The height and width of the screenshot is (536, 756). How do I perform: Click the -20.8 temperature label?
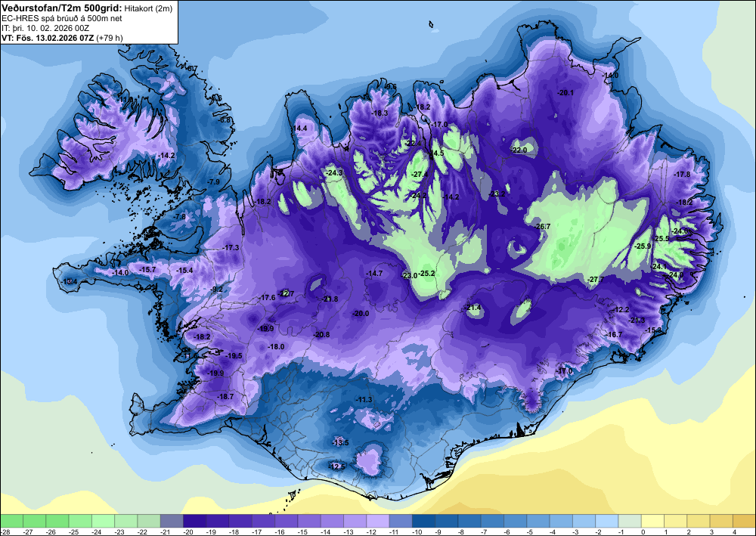pos(321,334)
